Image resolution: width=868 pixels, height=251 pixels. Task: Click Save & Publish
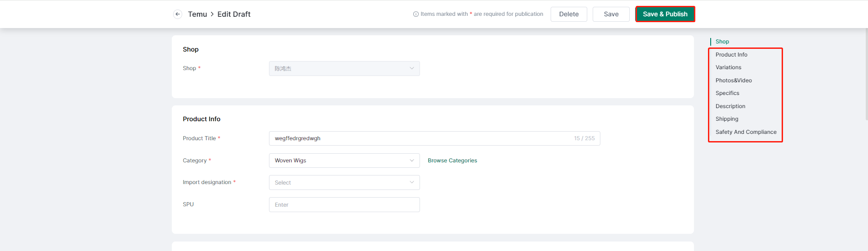(x=665, y=14)
